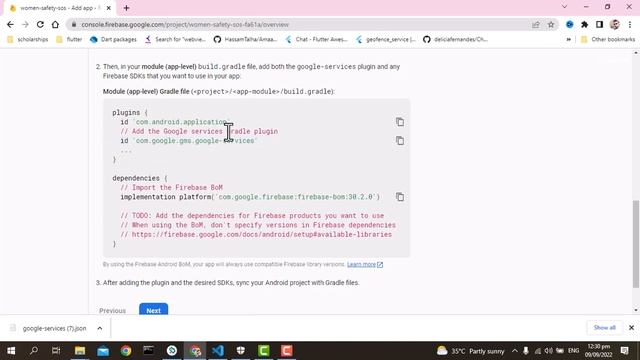Click the address bar URL
Image resolution: width=640 pixels, height=360 pixels.
[x=184, y=24]
